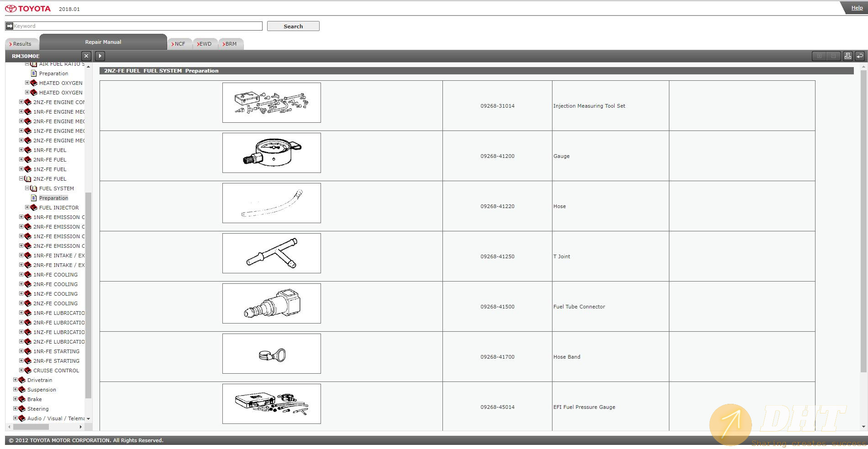Click the book icon beside Suspension
This screenshot has height=449, width=868.
coord(22,390)
